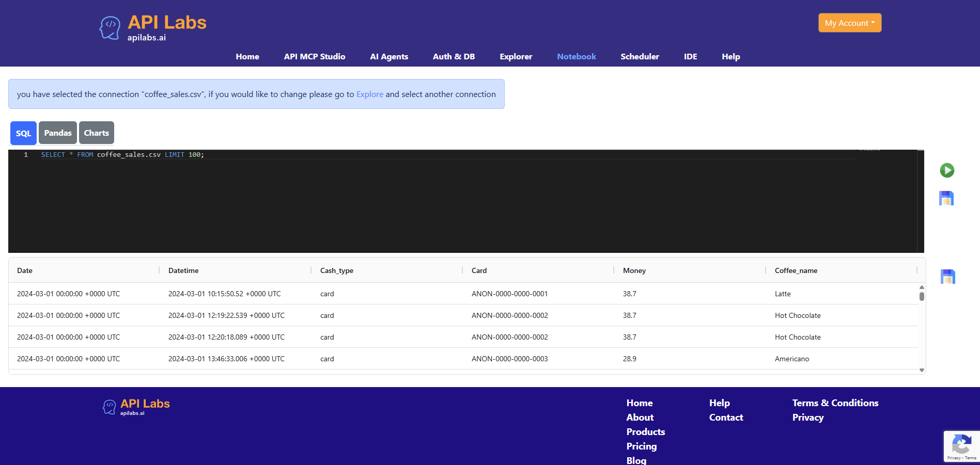The height and width of the screenshot is (465, 980).
Task: Switch to the SQL tab
Action: click(23, 133)
